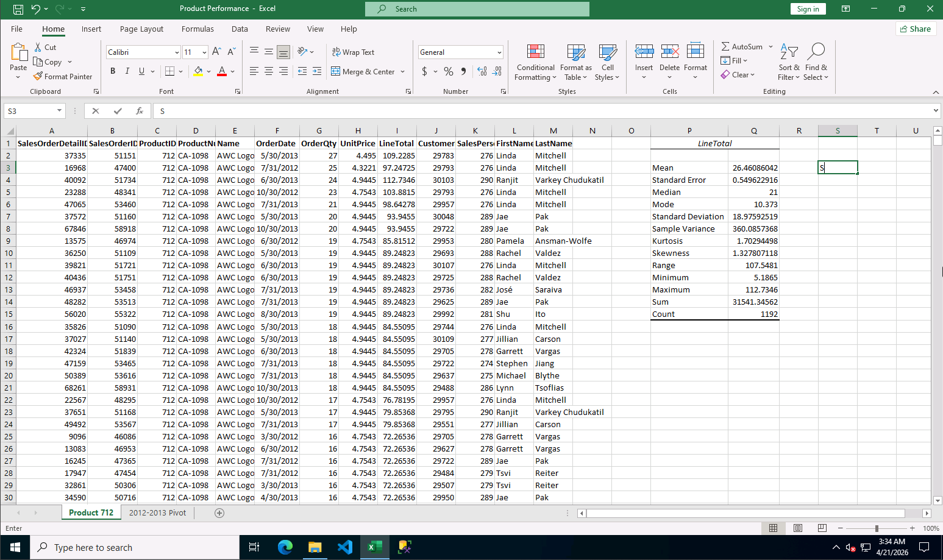Click the Sign in button
943x560 pixels.
[808, 8]
